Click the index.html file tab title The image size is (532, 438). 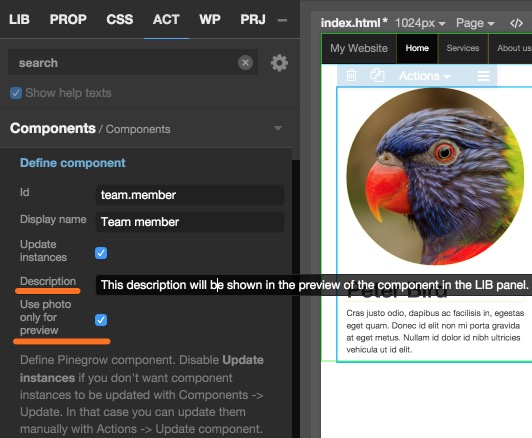click(x=354, y=23)
